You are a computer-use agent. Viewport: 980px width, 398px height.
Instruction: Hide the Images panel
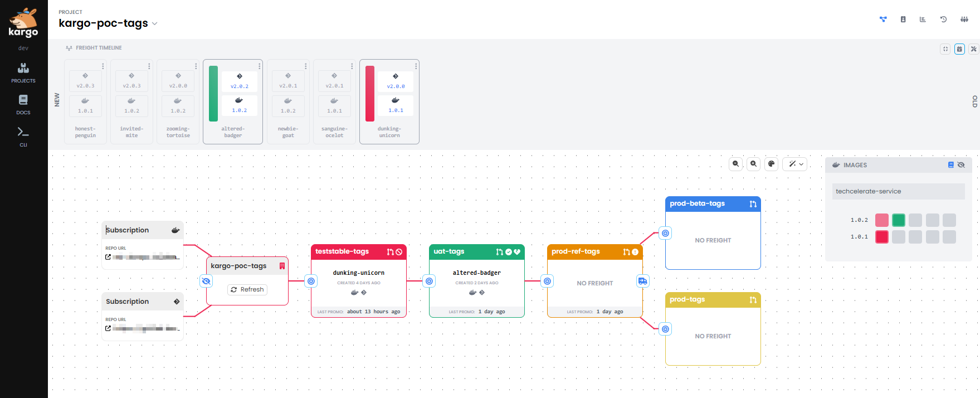[961, 165]
